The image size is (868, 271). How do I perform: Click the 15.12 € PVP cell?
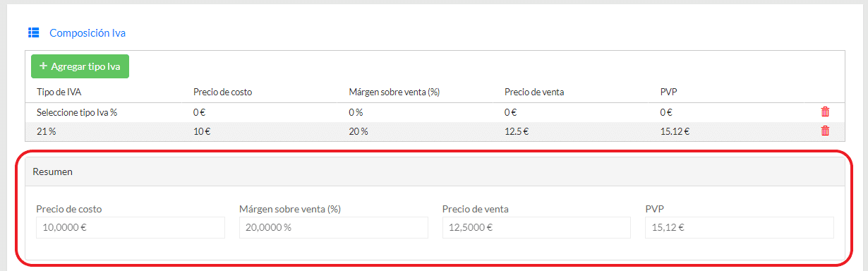pos(674,131)
